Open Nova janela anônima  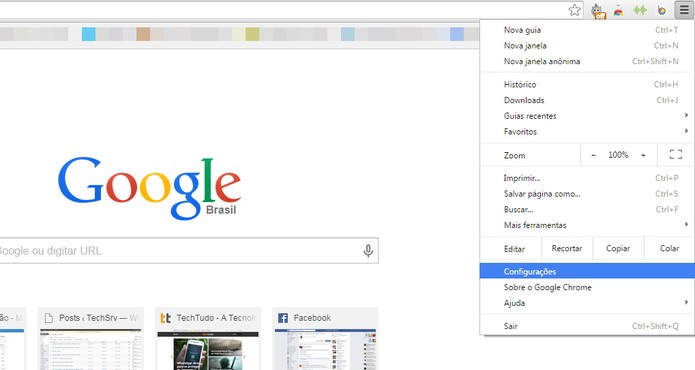(587, 62)
